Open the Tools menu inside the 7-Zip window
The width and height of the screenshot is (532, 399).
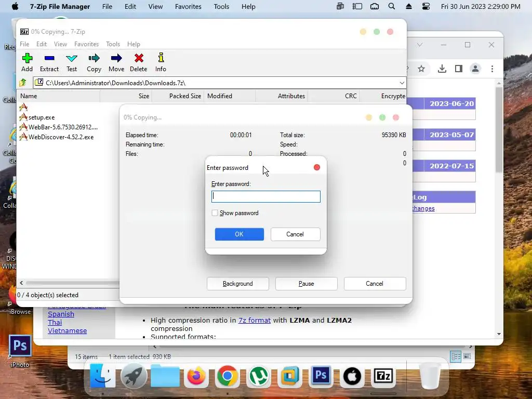pos(113,44)
